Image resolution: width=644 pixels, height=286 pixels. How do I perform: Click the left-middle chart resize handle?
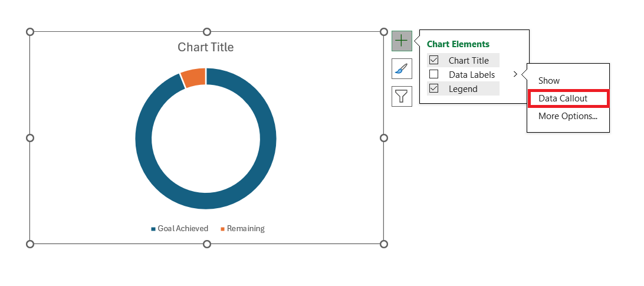30,138
